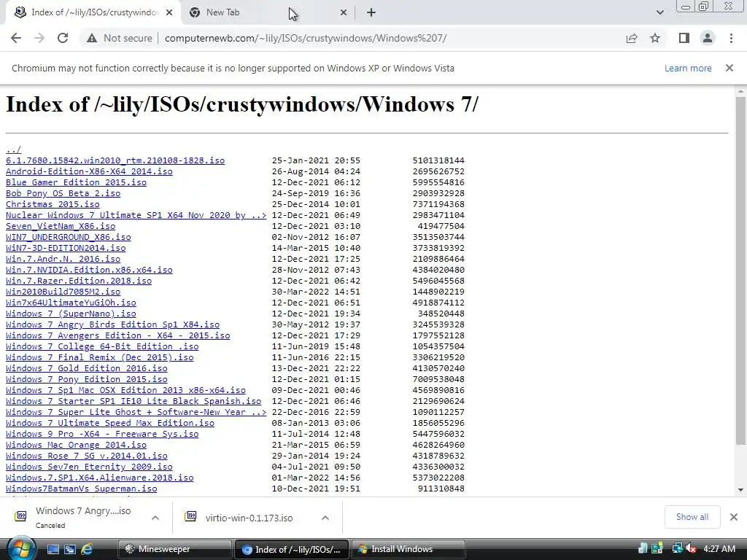Screen dimensions: 747x560
Task: Click Show Desktop quick launch icon
Action: [x=53, y=550]
